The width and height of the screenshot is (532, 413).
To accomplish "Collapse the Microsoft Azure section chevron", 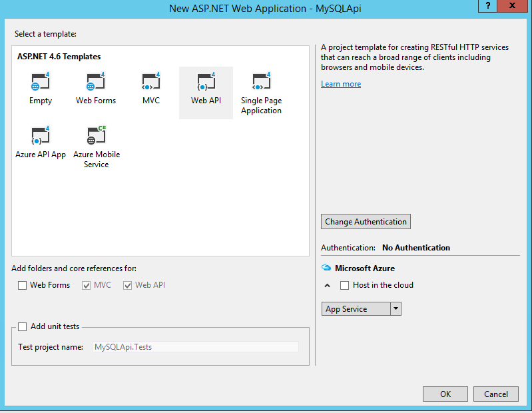I will click(327, 285).
